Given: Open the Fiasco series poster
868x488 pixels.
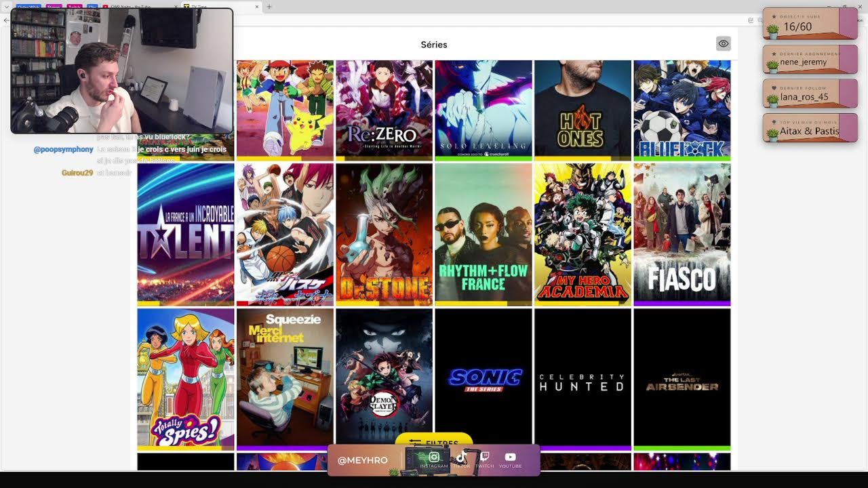Looking at the screenshot, I should [682, 235].
